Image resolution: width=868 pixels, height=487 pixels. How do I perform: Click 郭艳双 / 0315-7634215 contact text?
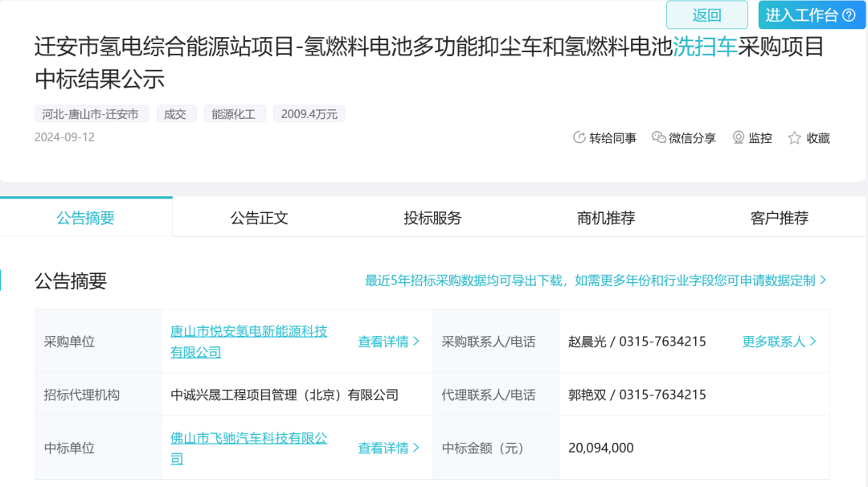click(637, 395)
